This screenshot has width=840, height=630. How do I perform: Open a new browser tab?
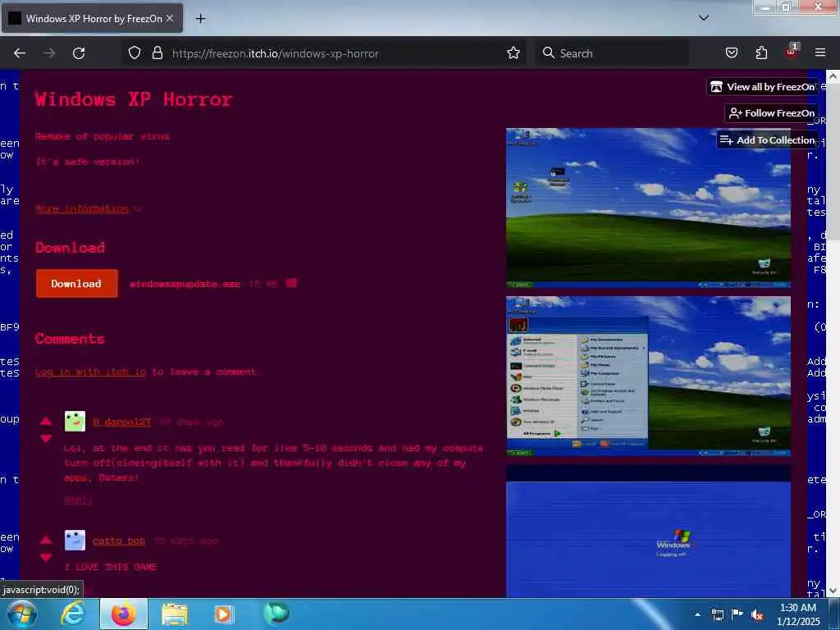200,19
